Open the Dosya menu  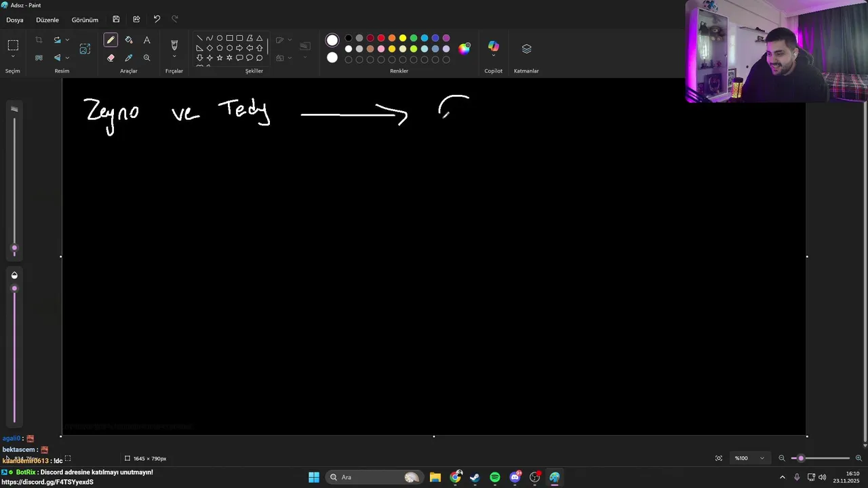pos(15,20)
